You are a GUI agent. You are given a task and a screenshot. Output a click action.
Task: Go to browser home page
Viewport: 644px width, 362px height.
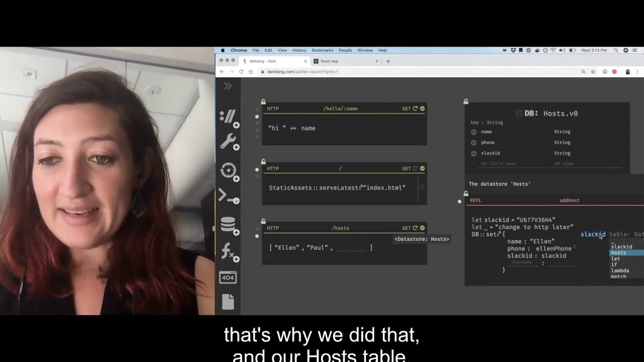(x=251, y=72)
